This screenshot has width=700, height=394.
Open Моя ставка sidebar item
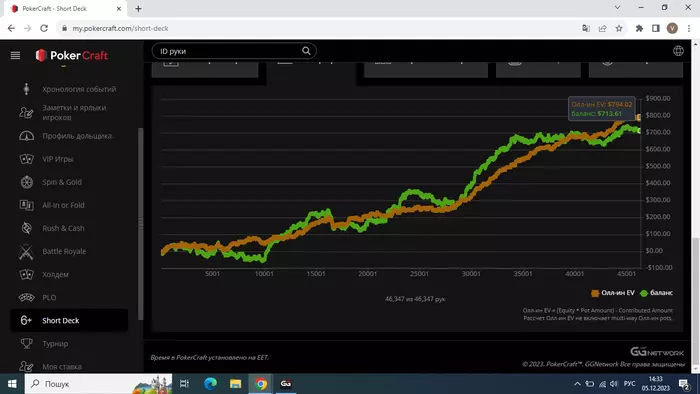pyautogui.click(x=68, y=366)
